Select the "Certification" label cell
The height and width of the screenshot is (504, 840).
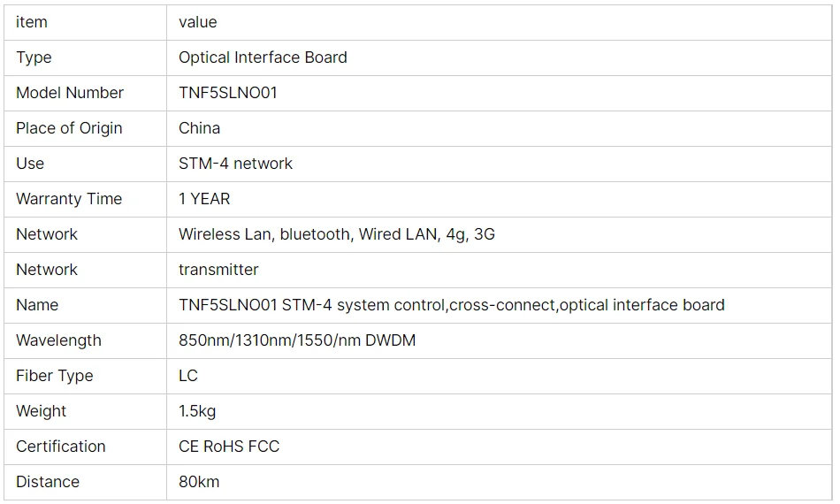click(x=60, y=447)
